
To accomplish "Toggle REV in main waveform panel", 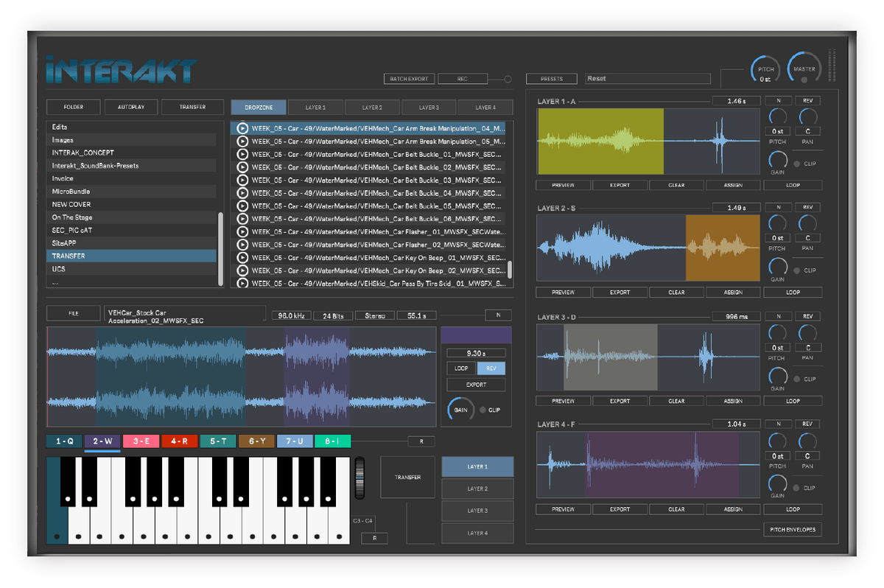I will pos(491,368).
